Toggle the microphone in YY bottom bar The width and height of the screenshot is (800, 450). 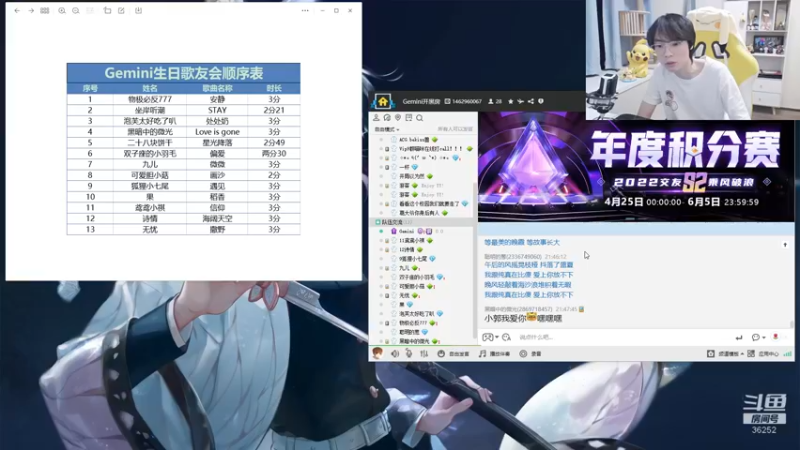409,354
